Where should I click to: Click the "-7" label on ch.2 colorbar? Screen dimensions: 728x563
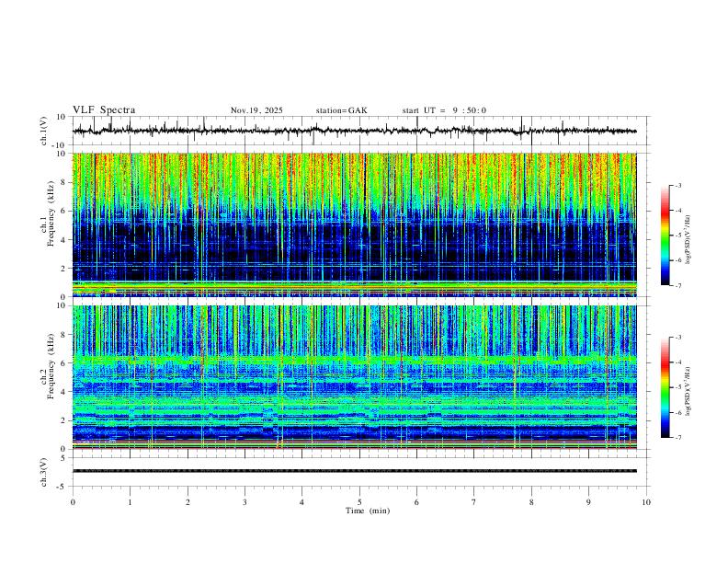[x=677, y=438]
